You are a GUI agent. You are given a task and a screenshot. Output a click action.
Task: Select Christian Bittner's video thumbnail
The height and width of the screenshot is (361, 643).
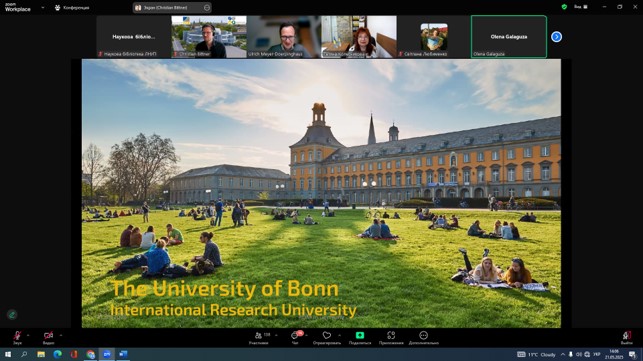[209, 37]
